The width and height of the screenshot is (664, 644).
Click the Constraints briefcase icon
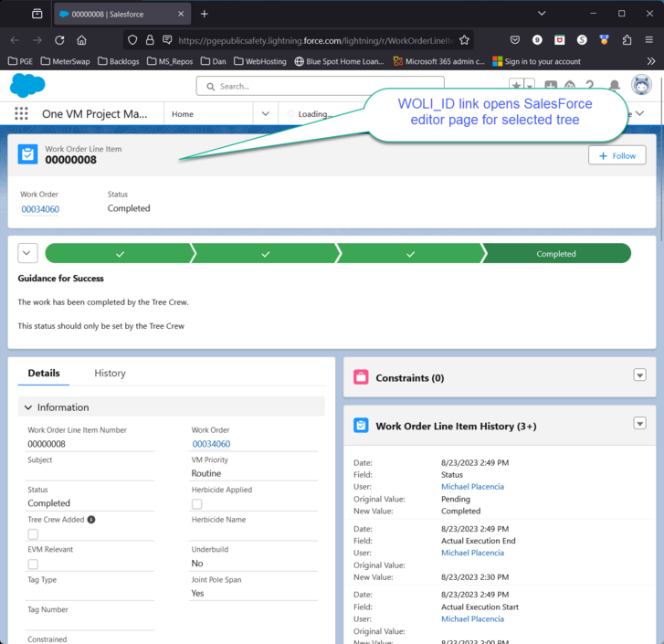pyautogui.click(x=361, y=377)
